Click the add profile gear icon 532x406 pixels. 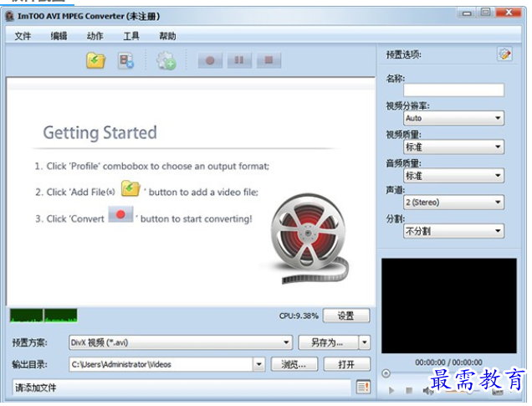tap(166, 61)
